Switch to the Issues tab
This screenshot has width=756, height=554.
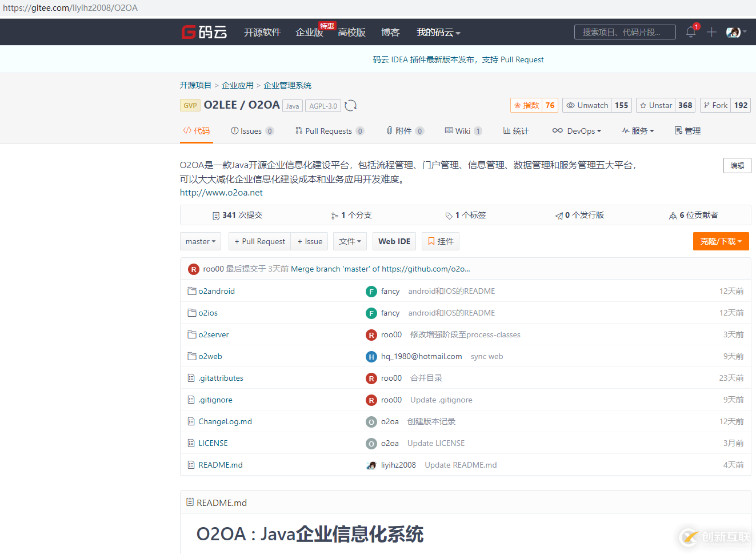tap(252, 130)
